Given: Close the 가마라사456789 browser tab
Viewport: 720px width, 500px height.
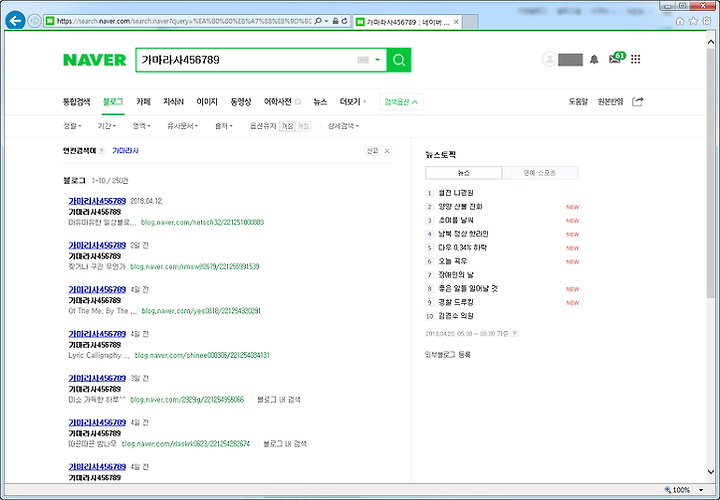Looking at the screenshot, I should (x=456, y=22).
